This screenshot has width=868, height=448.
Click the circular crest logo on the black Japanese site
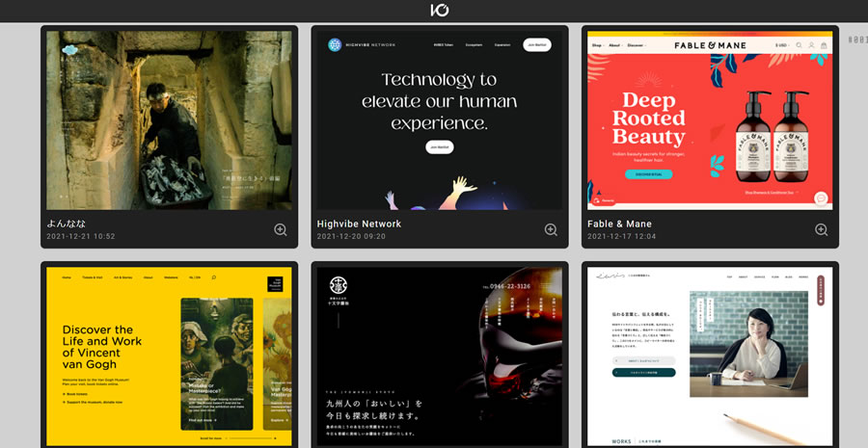click(x=338, y=285)
